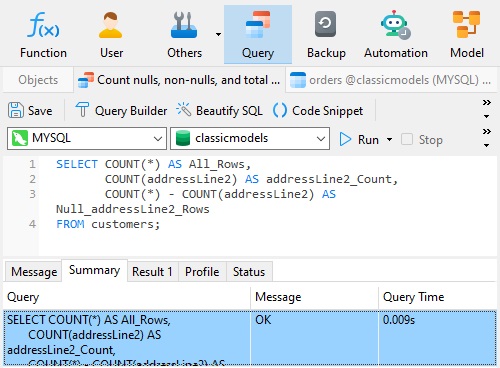
Task: Open the classicmodels database dropdown
Action: (250, 138)
